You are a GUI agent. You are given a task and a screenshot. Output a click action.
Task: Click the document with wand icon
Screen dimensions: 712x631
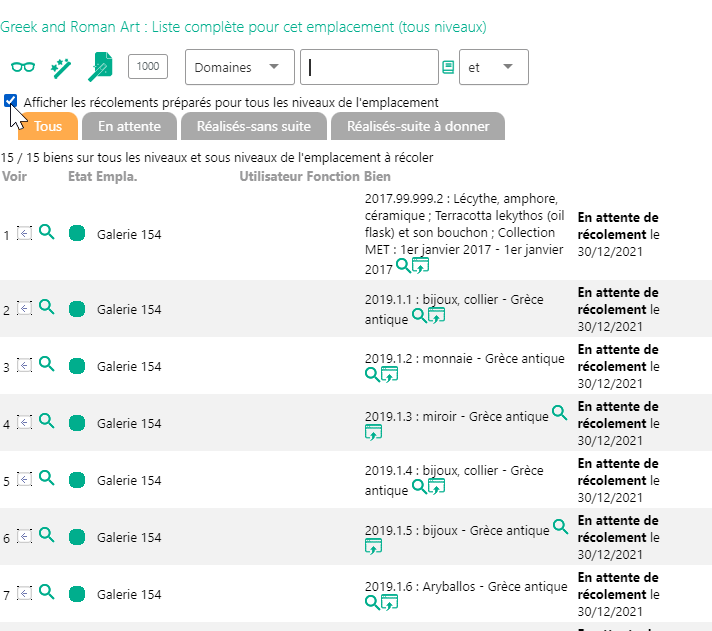point(100,67)
